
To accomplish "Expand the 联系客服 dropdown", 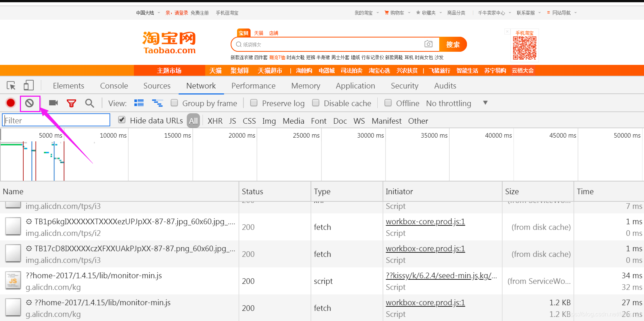I will pos(528,13).
